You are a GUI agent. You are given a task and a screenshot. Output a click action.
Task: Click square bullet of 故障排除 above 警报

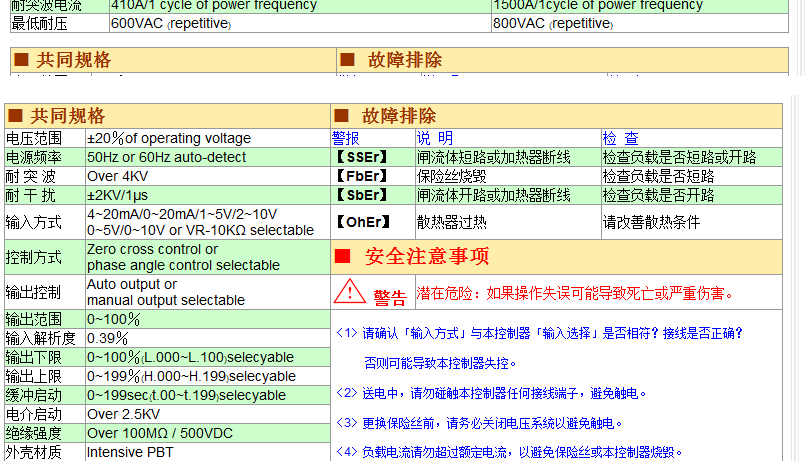point(342,116)
